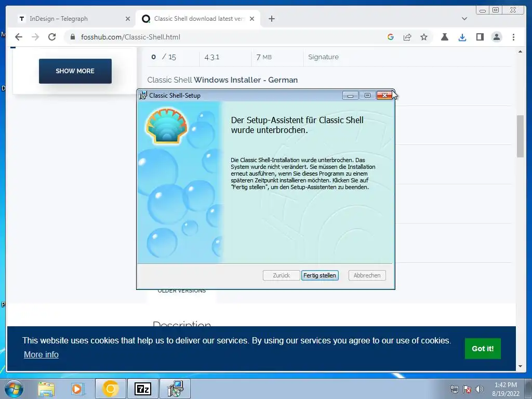Open the Chrome three-dot menu
Viewport: 532px width, 399px height.
(x=513, y=37)
